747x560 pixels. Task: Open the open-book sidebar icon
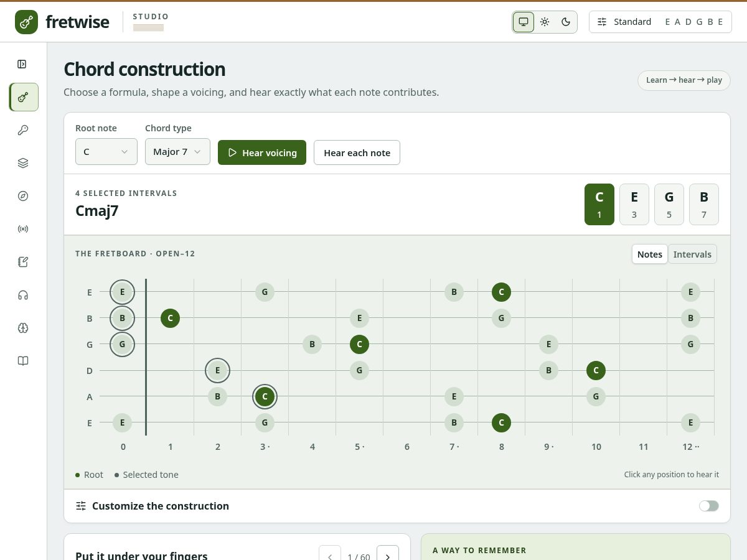click(x=23, y=361)
